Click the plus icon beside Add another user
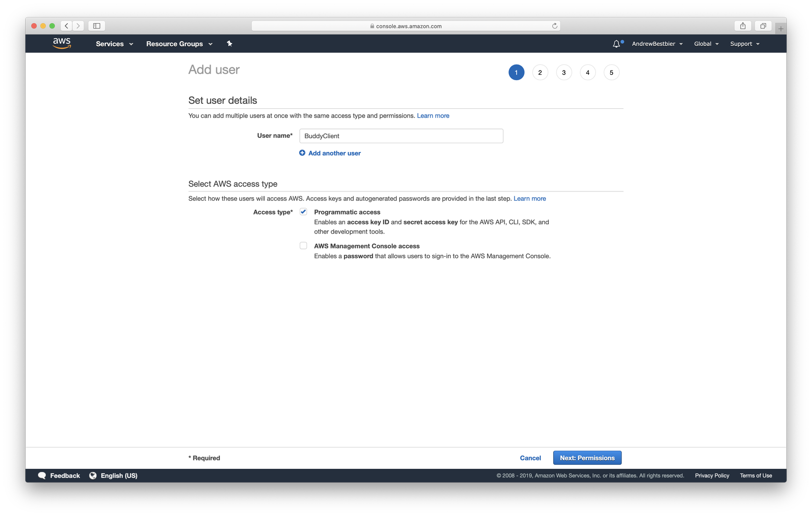 pos(302,153)
